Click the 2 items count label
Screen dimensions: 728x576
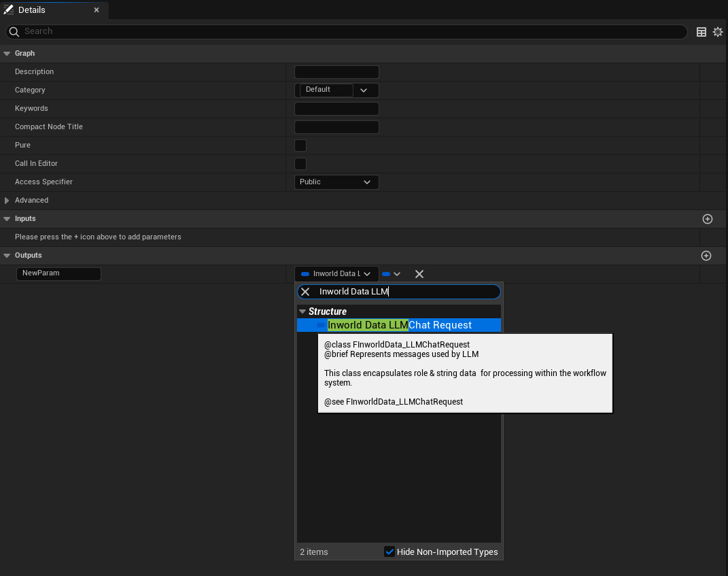[314, 552]
